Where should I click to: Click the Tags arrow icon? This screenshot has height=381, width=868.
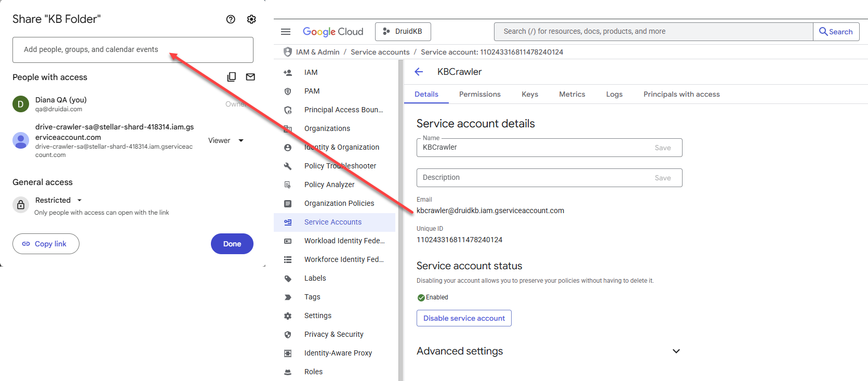click(288, 297)
